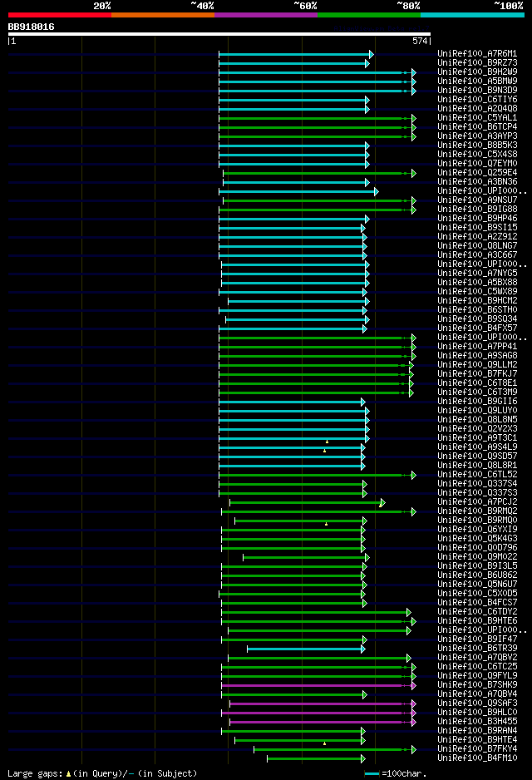Click the green alignment bar for UniRef100_A9SAG8
The image size is (532, 780).
318,357
